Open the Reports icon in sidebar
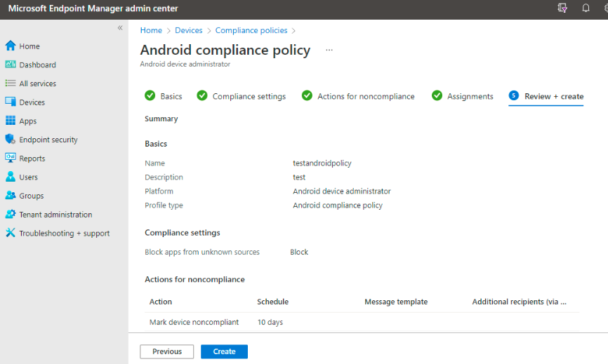The height and width of the screenshot is (364, 608). pos(10,159)
